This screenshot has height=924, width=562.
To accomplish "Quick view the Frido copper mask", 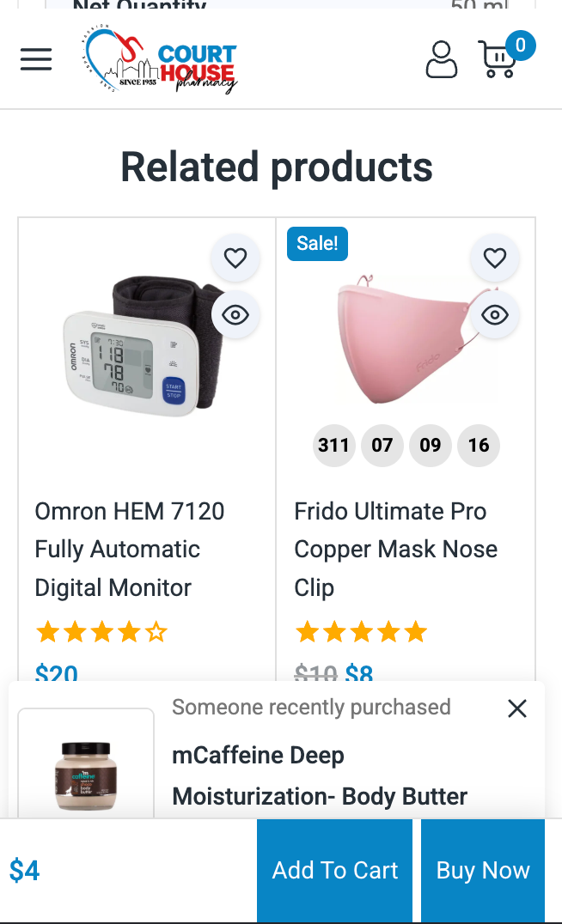I will tap(495, 315).
